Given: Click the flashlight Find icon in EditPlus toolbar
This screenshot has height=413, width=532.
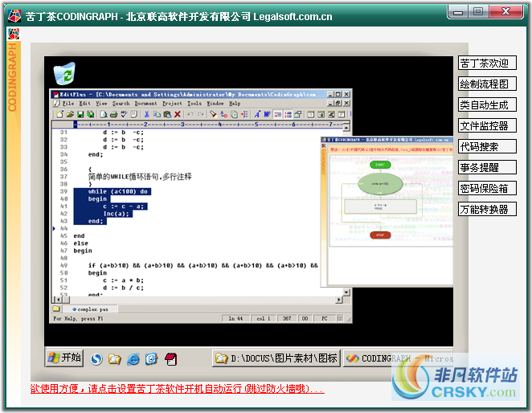Looking at the screenshot, I should coord(213,114).
